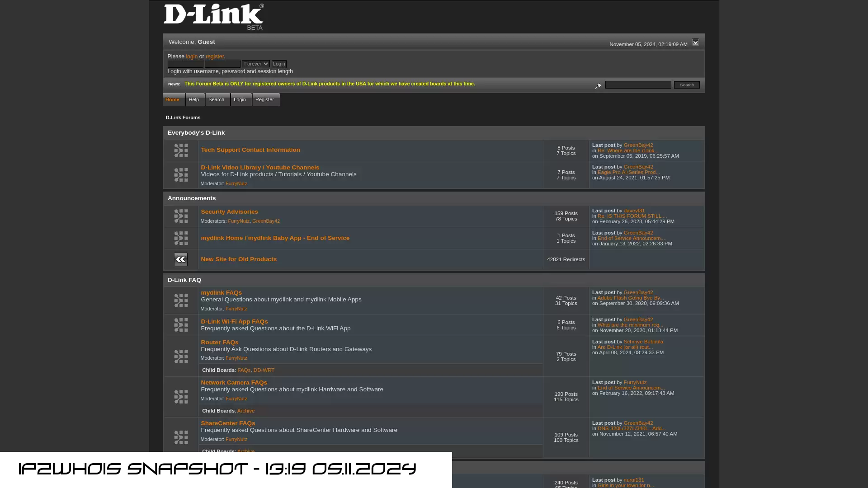This screenshot has height=488, width=868.
Task: Open Tech Support Contact Information board icon
Action: [x=181, y=150]
